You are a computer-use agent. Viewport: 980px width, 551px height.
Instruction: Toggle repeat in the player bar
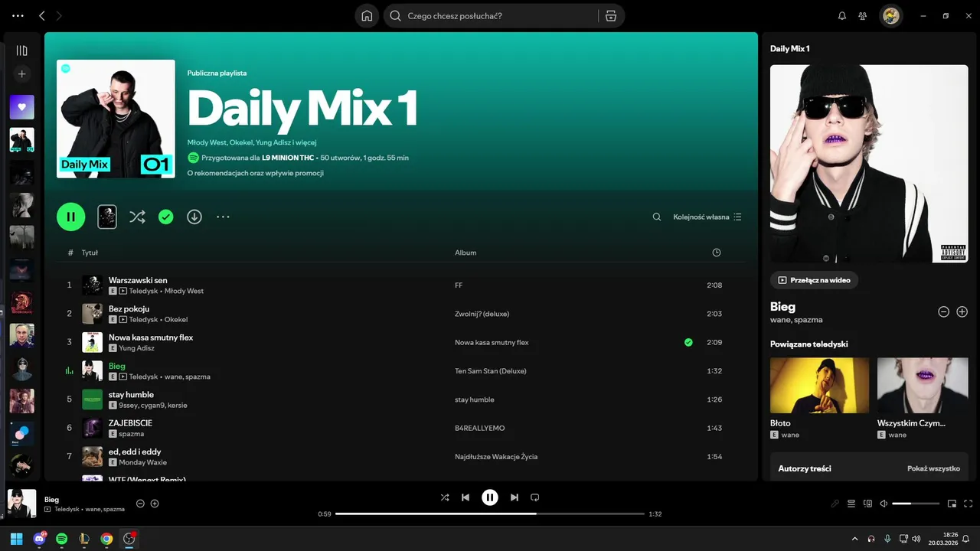pos(535,497)
